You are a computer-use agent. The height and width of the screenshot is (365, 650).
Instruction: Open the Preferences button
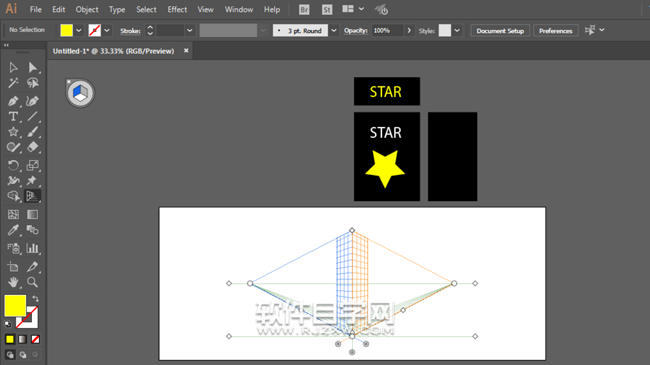(x=555, y=31)
